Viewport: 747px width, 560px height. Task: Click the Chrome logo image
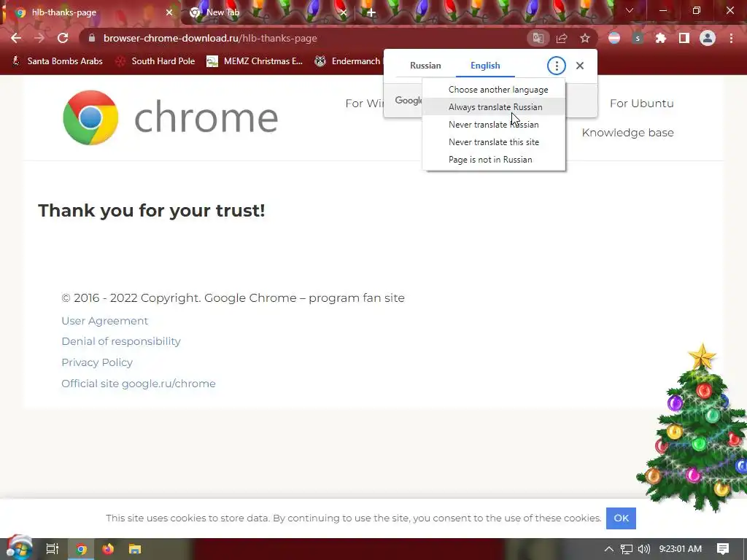[x=90, y=117]
